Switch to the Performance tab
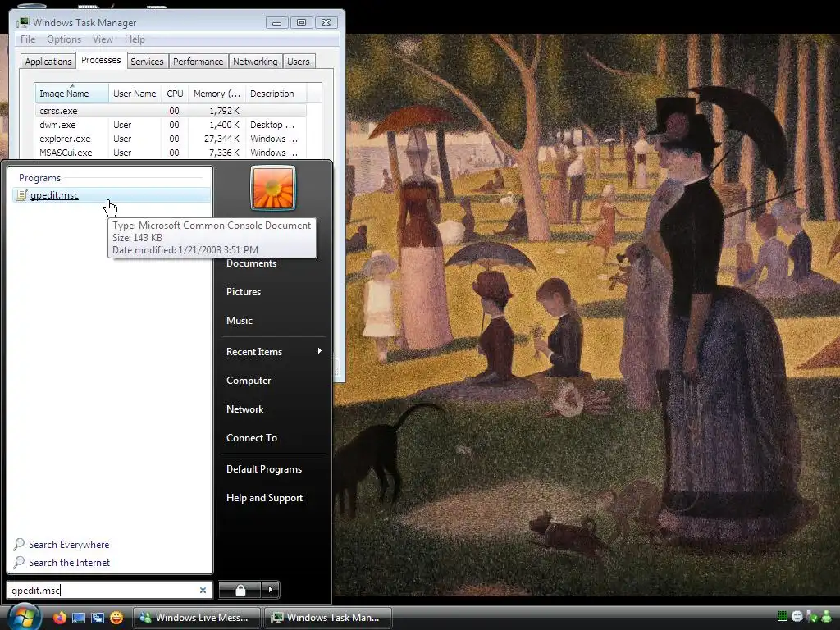The height and width of the screenshot is (630, 840). [199, 61]
